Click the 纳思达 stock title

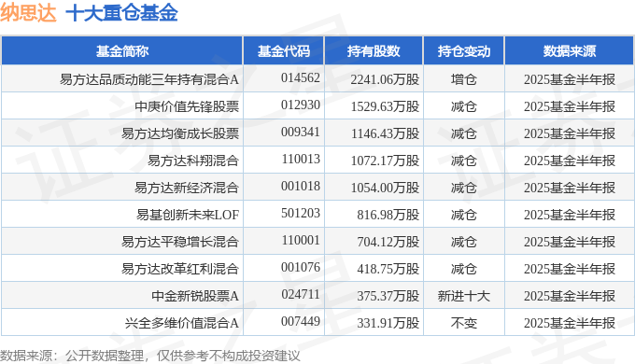point(28,12)
